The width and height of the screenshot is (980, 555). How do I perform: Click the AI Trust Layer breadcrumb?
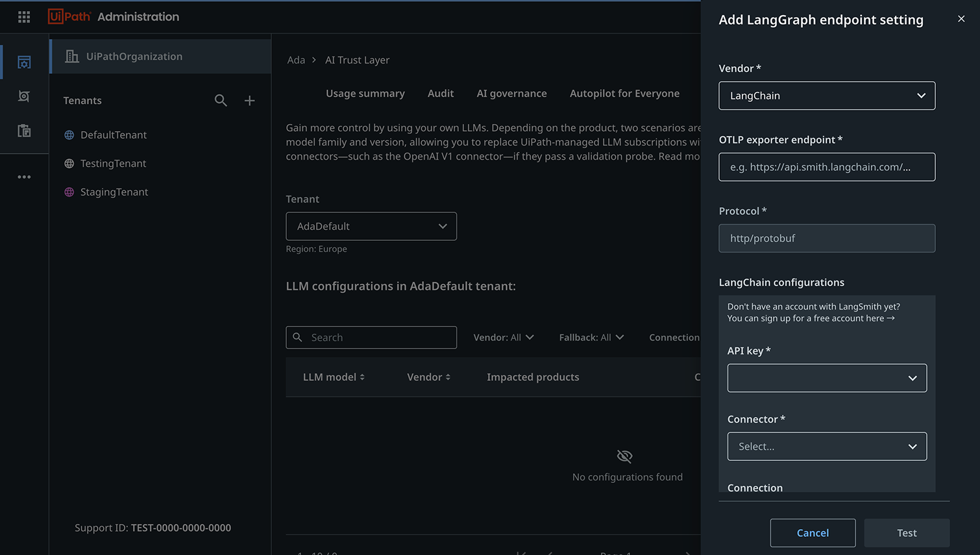[357, 60]
